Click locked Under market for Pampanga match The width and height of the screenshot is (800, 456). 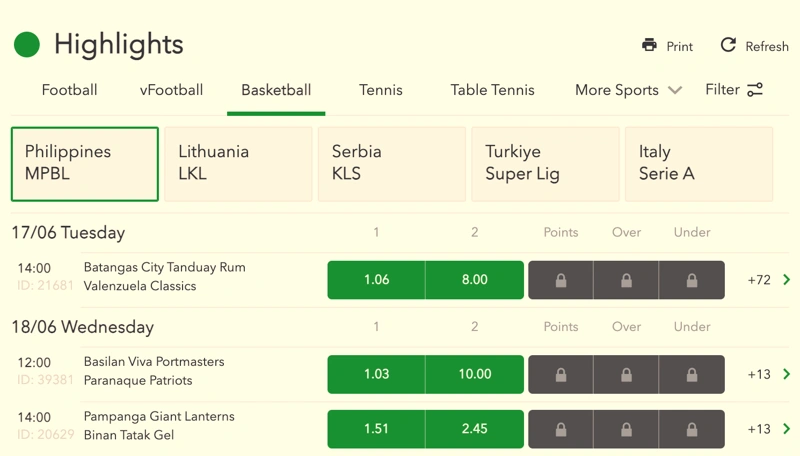[x=691, y=429]
